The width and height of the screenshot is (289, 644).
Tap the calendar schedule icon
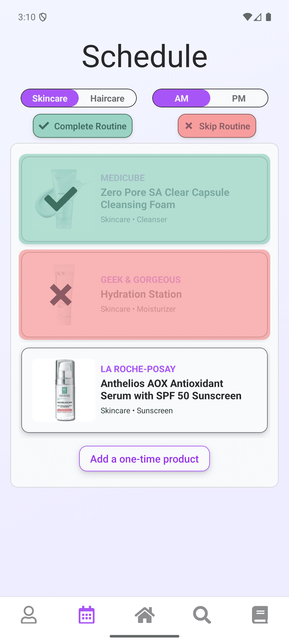coord(86,615)
